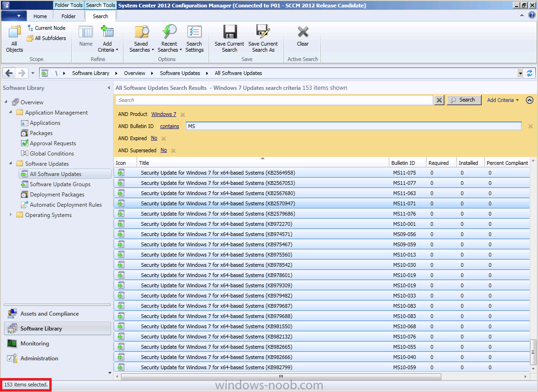Click the Bulletin ID value field
Viewport: 538px width, 392px height.
tap(353, 126)
